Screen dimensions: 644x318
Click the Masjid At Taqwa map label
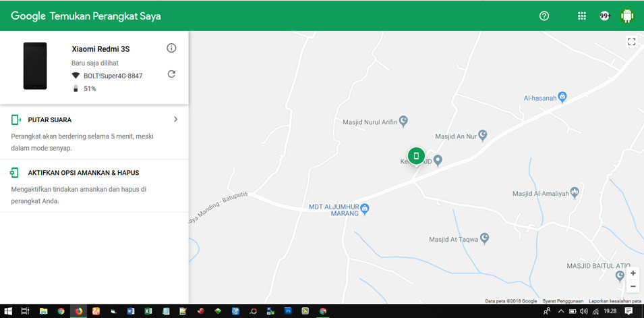tap(453, 240)
